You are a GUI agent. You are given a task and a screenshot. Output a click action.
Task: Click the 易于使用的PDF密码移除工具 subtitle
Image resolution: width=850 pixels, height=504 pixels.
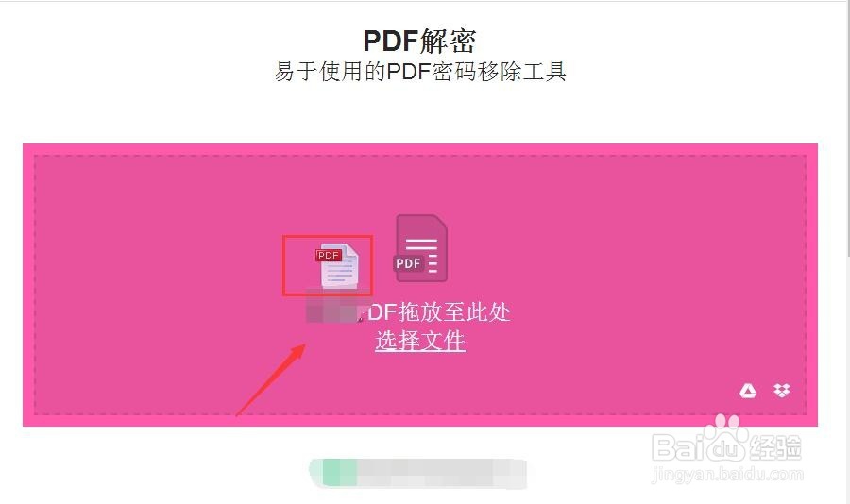click(420, 72)
